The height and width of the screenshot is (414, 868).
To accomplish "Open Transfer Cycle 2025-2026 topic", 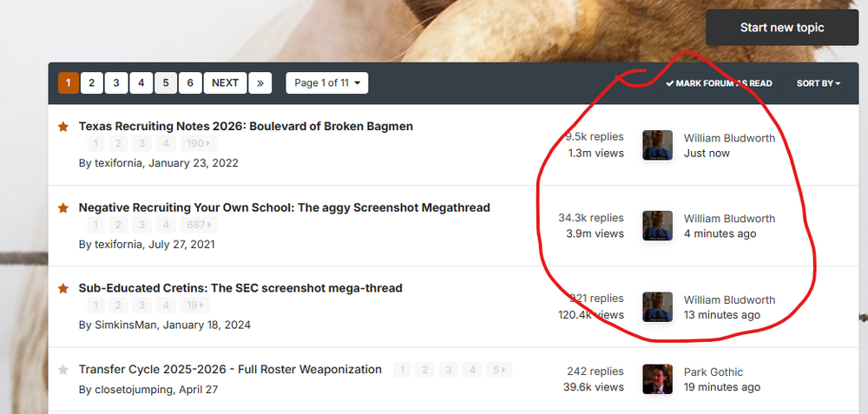I will pos(230,369).
